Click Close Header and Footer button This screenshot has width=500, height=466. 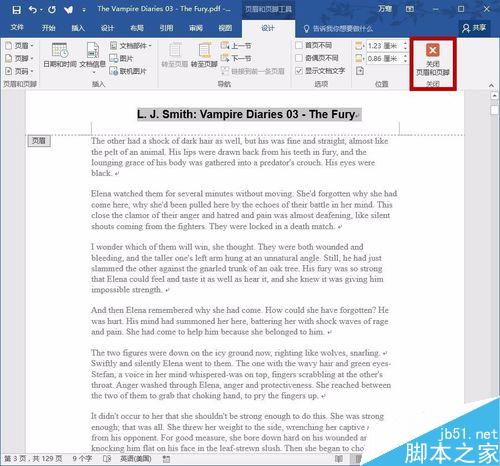[x=433, y=63]
